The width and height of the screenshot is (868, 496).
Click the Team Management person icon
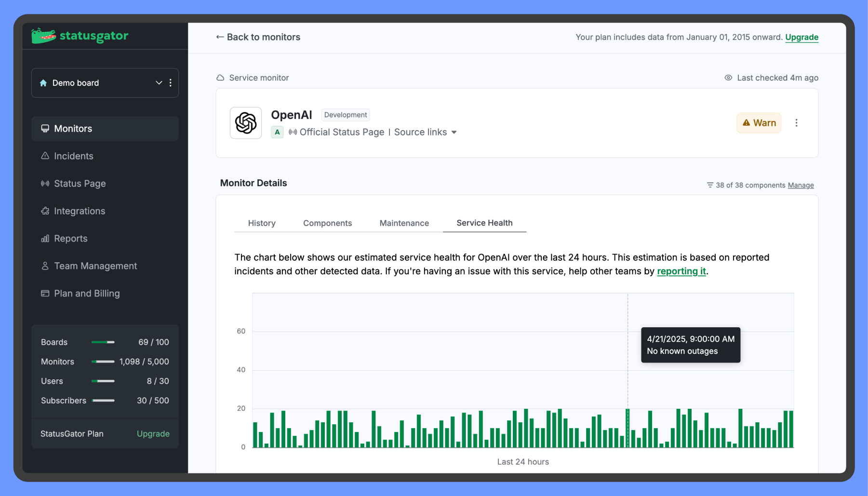[45, 266]
